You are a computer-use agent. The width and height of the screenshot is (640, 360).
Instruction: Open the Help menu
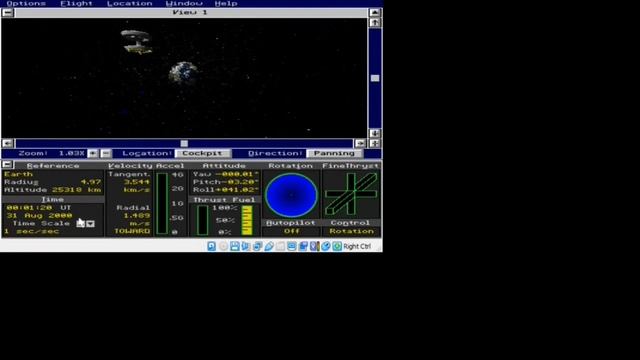[226, 3]
